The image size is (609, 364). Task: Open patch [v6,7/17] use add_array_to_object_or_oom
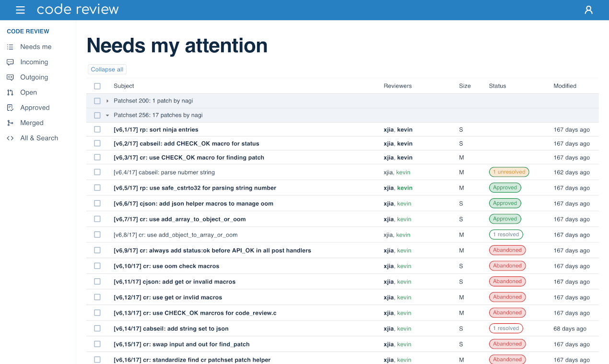click(180, 219)
